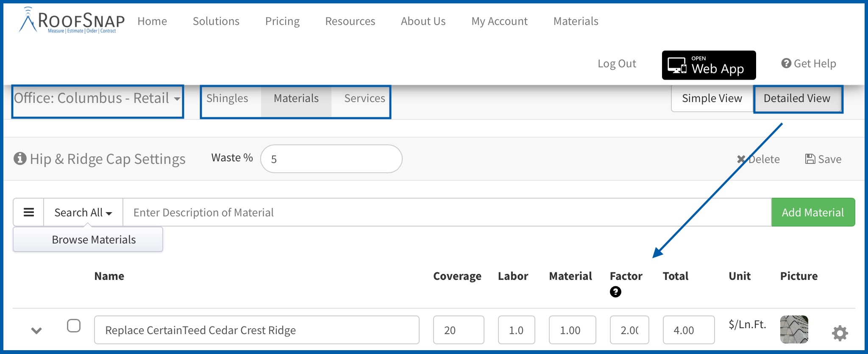Switch to Detailed View
Image resolution: width=868 pixels, height=354 pixels.
(x=797, y=98)
